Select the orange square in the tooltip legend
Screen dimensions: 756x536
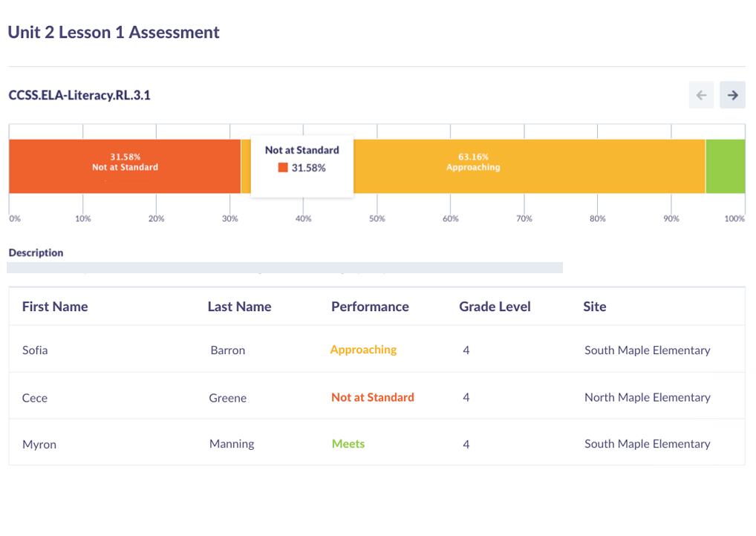point(283,168)
